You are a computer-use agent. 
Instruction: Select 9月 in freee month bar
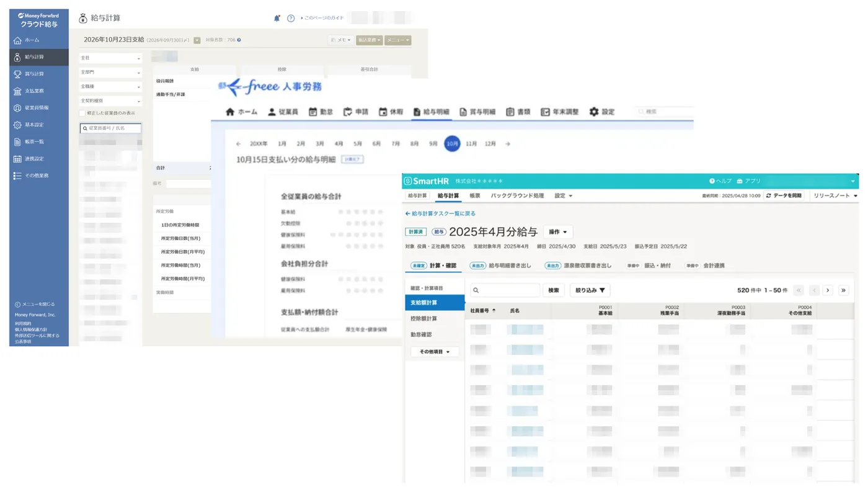(x=433, y=144)
